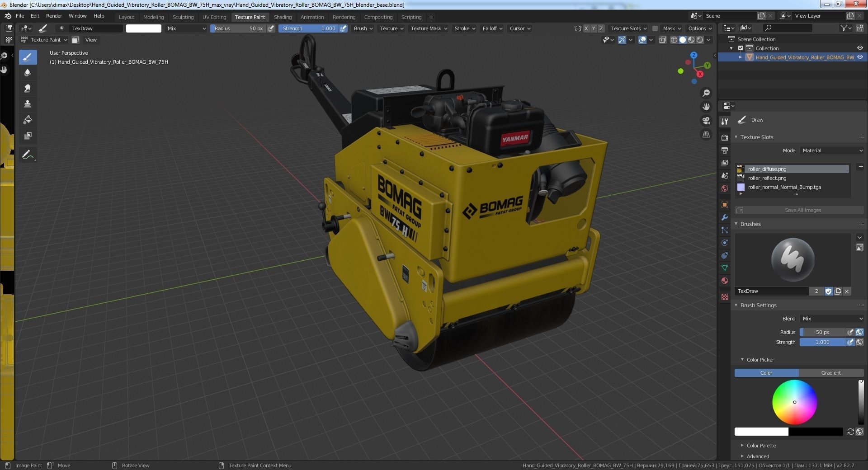Open the File menu
The height and width of the screenshot is (470, 868).
click(20, 16)
